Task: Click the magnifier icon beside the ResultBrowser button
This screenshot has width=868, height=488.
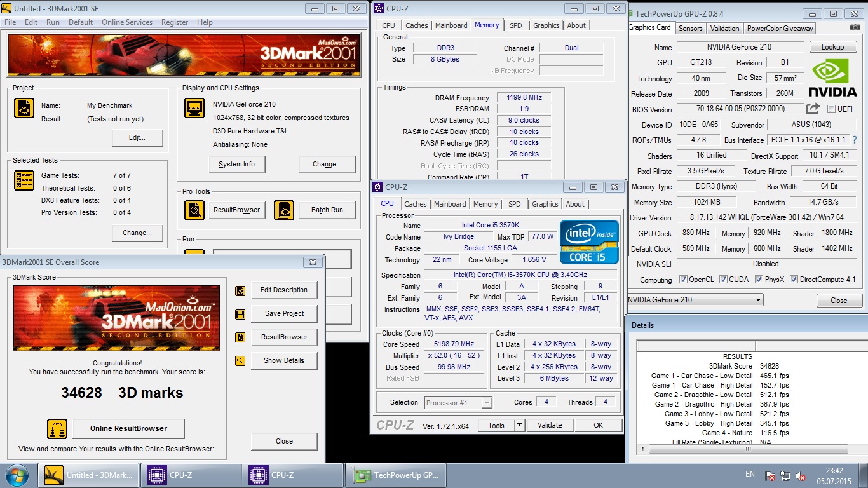Action: tap(194, 210)
